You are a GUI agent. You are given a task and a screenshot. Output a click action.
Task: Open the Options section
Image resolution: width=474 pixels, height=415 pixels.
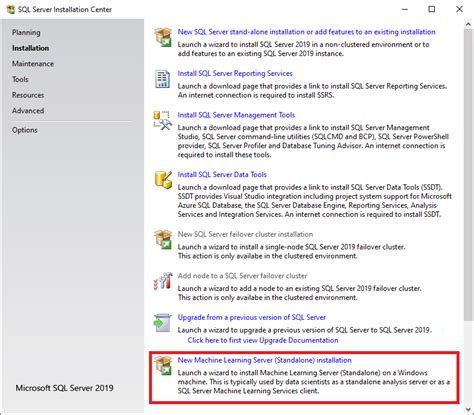click(25, 130)
